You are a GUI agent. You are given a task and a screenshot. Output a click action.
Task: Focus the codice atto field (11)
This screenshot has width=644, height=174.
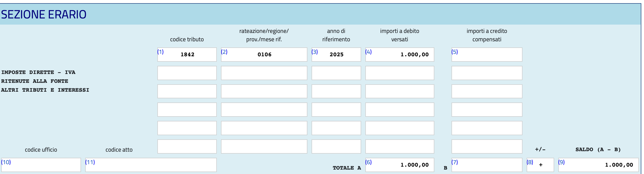pos(151,165)
